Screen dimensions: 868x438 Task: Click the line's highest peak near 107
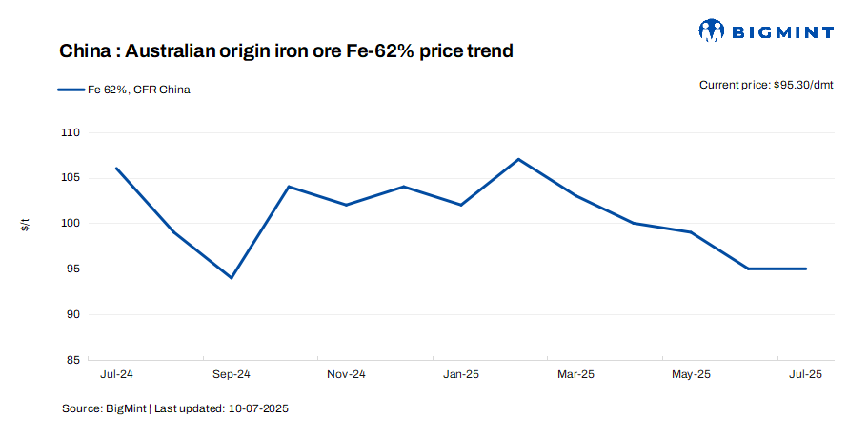coord(518,159)
